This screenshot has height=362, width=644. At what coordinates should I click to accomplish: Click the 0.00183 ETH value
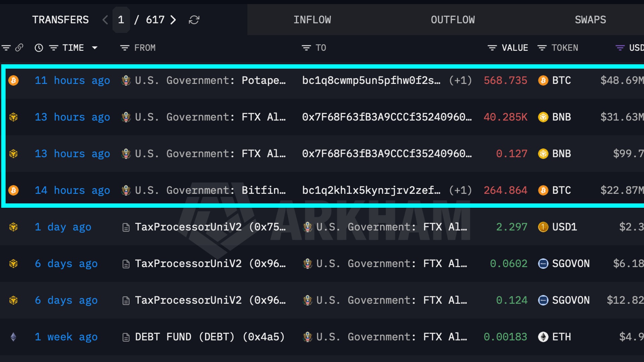505,337
